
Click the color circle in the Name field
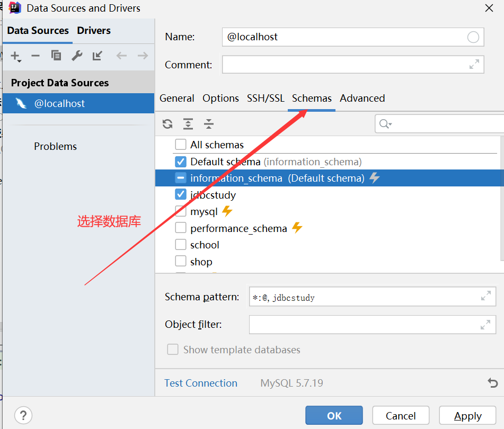click(473, 37)
